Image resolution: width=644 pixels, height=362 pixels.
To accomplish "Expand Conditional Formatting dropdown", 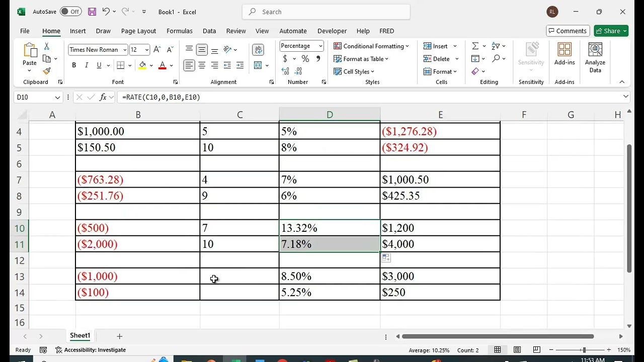I will pyautogui.click(x=407, y=46).
